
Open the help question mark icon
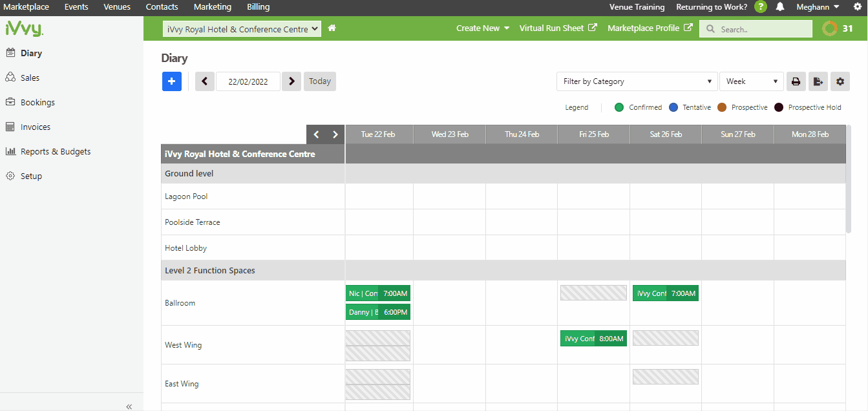pos(761,7)
